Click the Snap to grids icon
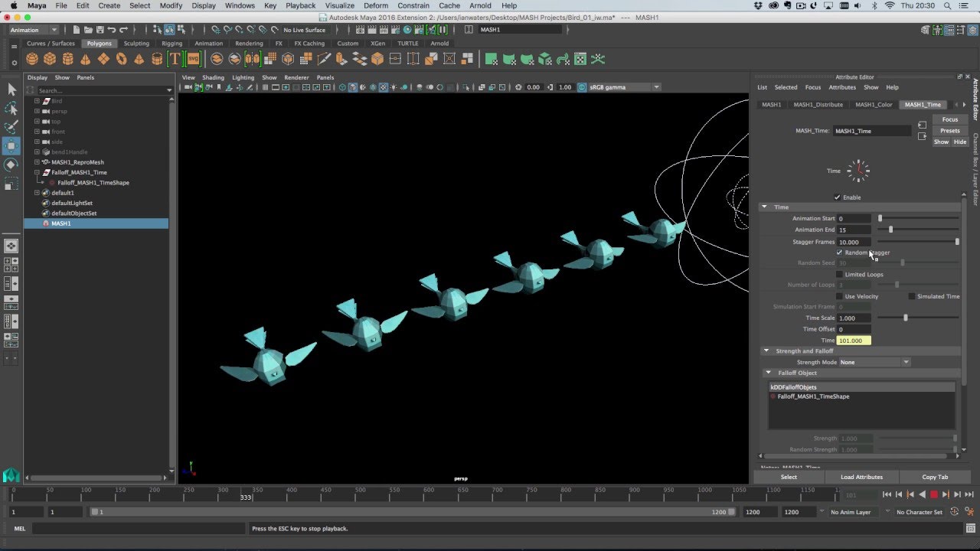This screenshot has width=980, height=551. tap(215, 30)
